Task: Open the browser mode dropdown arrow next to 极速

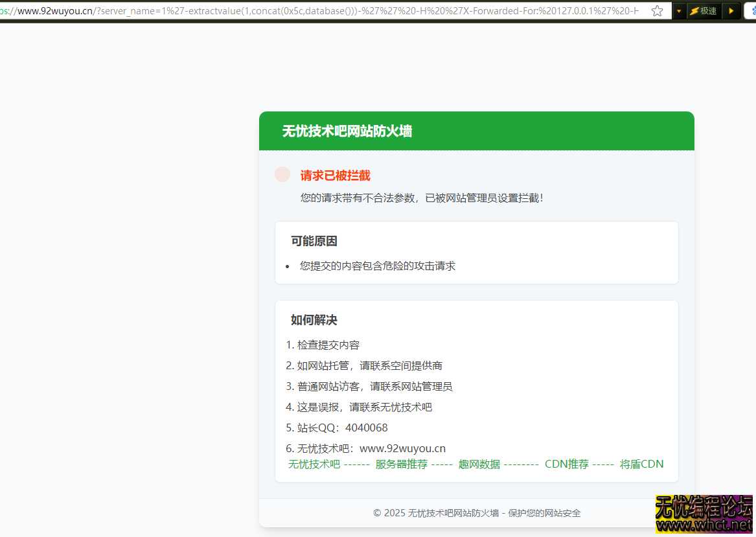Action: pyautogui.click(x=678, y=10)
